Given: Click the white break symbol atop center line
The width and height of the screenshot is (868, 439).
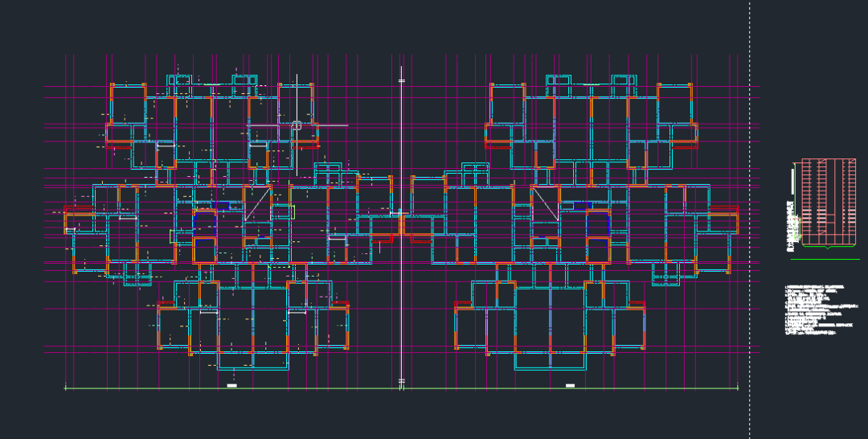Looking at the screenshot, I should [401, 81].
